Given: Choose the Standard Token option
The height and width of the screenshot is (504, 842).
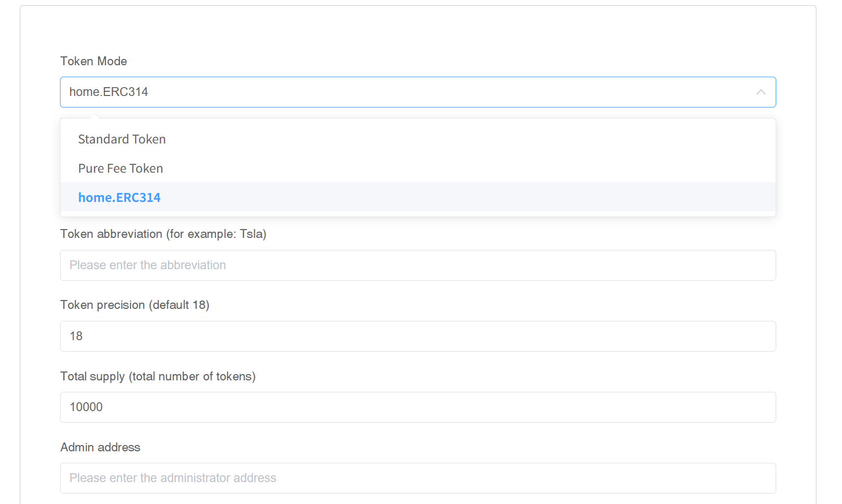Looking at the screenshot, I should [122, 139].
